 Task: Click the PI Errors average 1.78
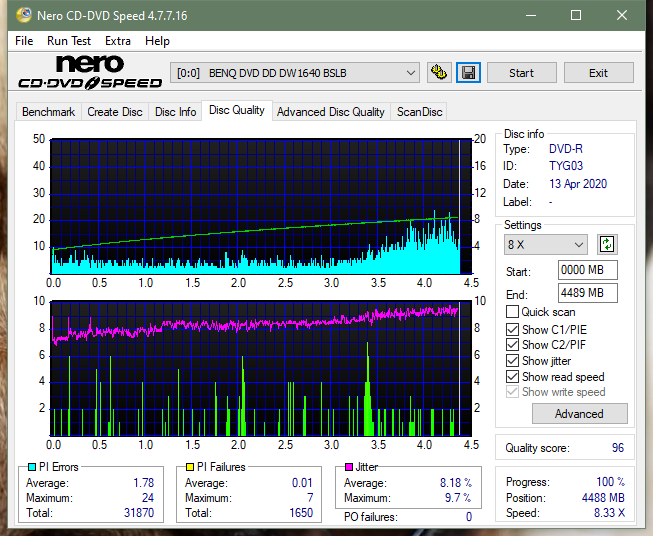click(x=144, y=482)
